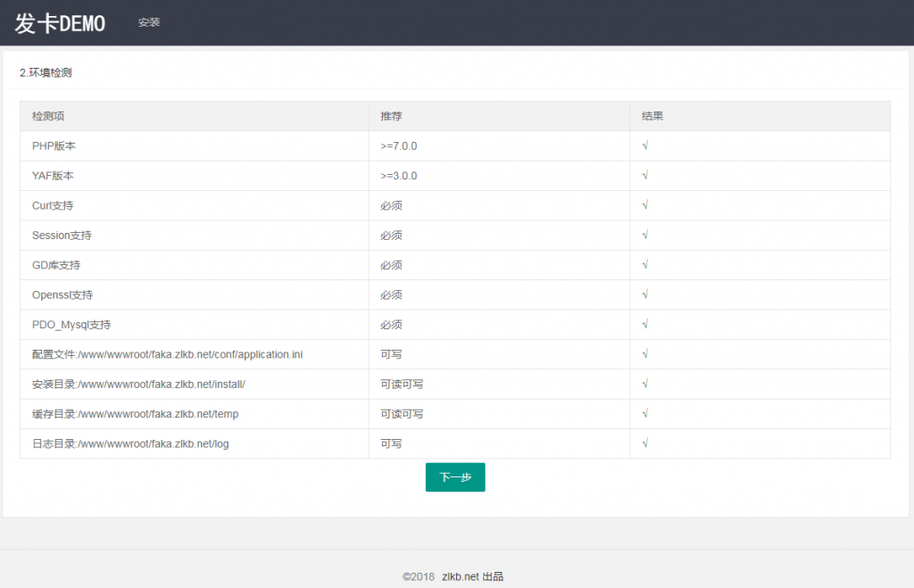
Task: Click the 缓存目录 temp path text
Action: click(136, 414)
